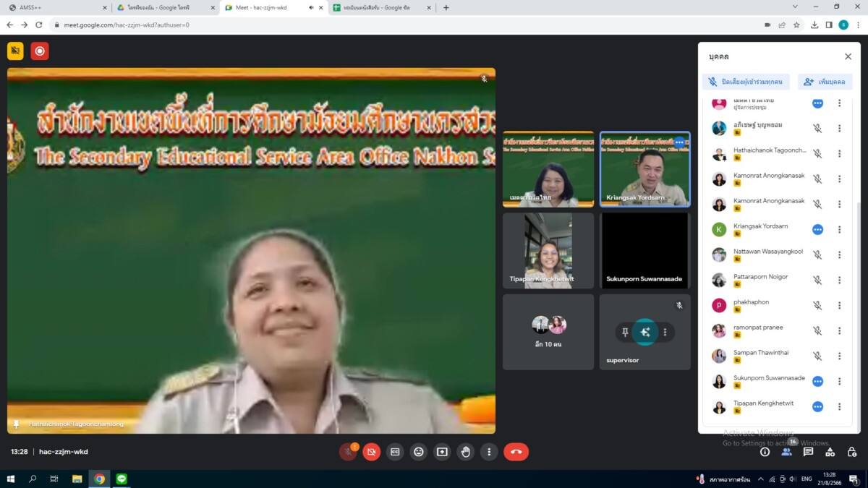Image resolution: width=868 pixels, height=488 pixels.
Task: Bookmark this page with the star icon
Action: coord(796,25)
